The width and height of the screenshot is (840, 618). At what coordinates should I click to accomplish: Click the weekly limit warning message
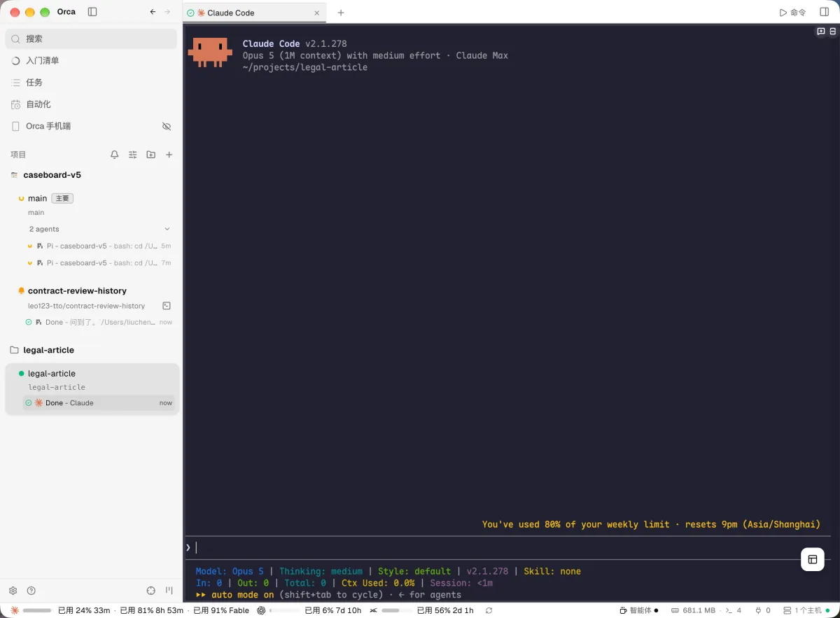[651, 524]
